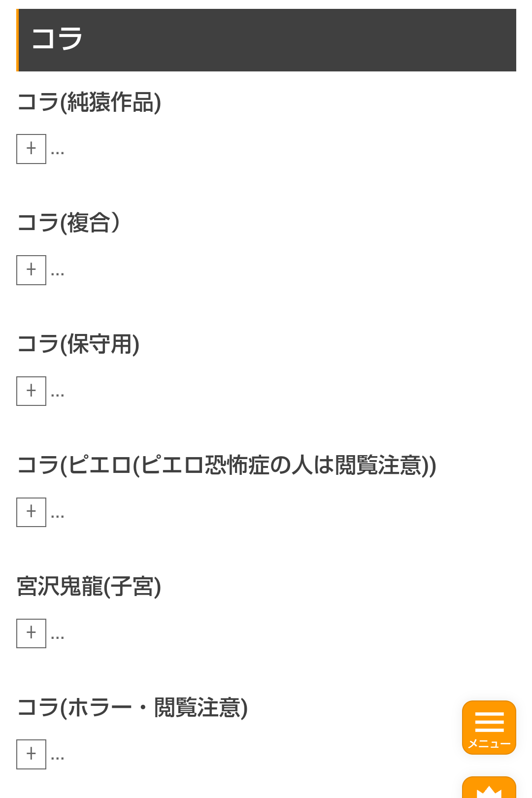532x798 pixels.
Task: Expand the コラ(複合) plus box
Action: tap(31, 270)
